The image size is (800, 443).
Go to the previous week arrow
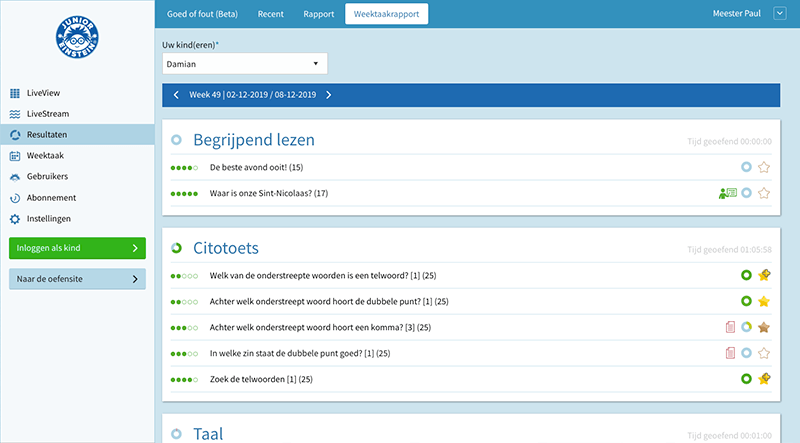176,95
